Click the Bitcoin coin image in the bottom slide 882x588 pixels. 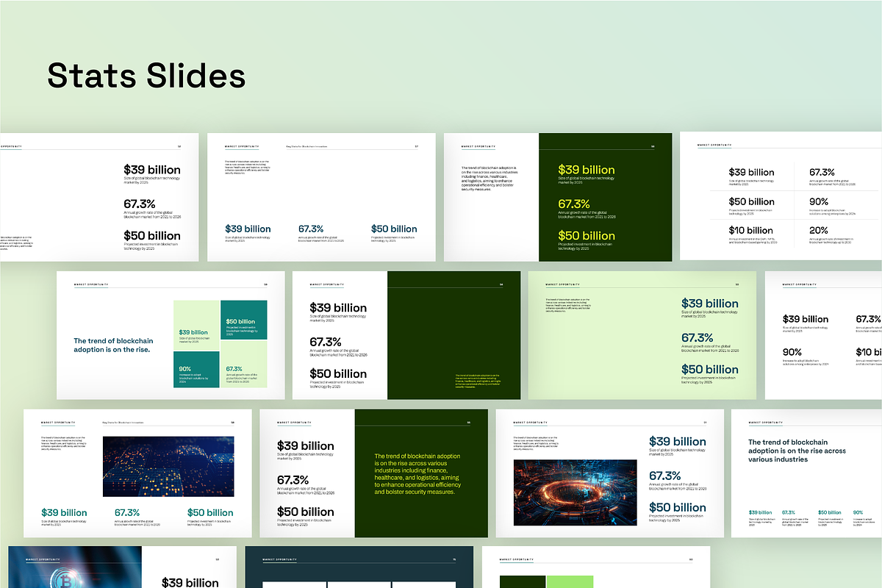tap(59, 577)
